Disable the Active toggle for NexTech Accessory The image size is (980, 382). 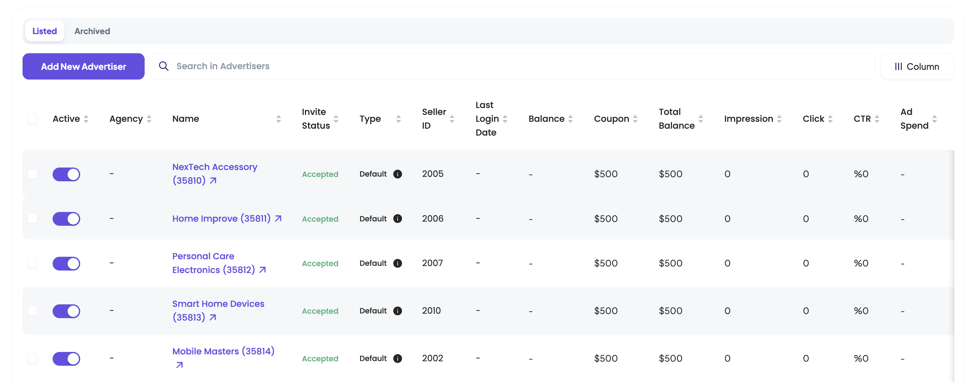(x=66, y=174)
